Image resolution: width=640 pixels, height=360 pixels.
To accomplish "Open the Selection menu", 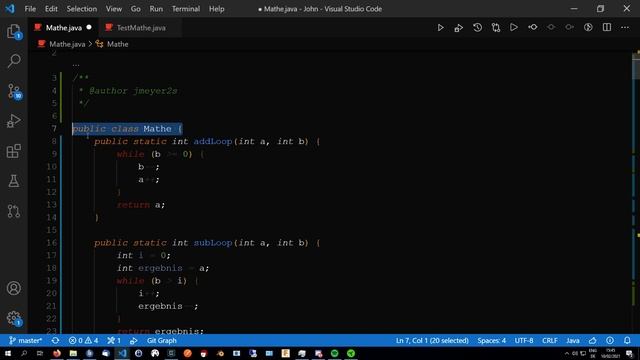I will [x=82, y=9].
